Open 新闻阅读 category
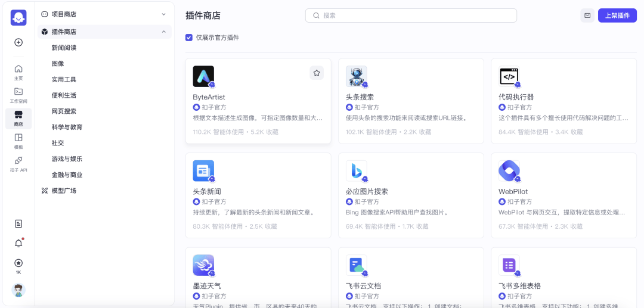 (64, 48)
